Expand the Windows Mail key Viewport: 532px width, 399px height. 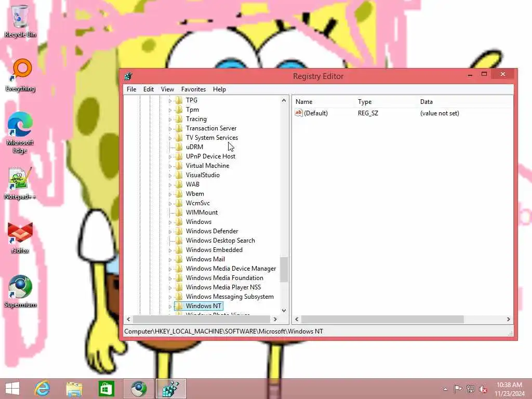pyautogui.click(x=170, y=260)
